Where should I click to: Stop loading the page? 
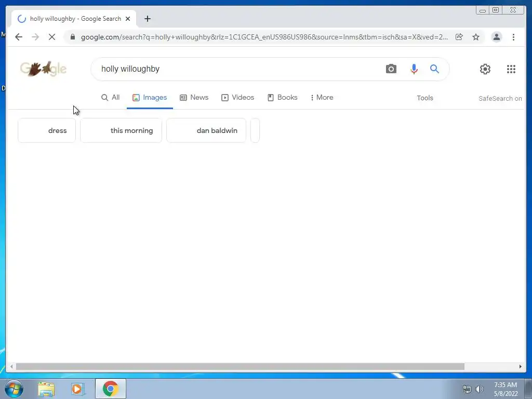click(x=52, y=37)
